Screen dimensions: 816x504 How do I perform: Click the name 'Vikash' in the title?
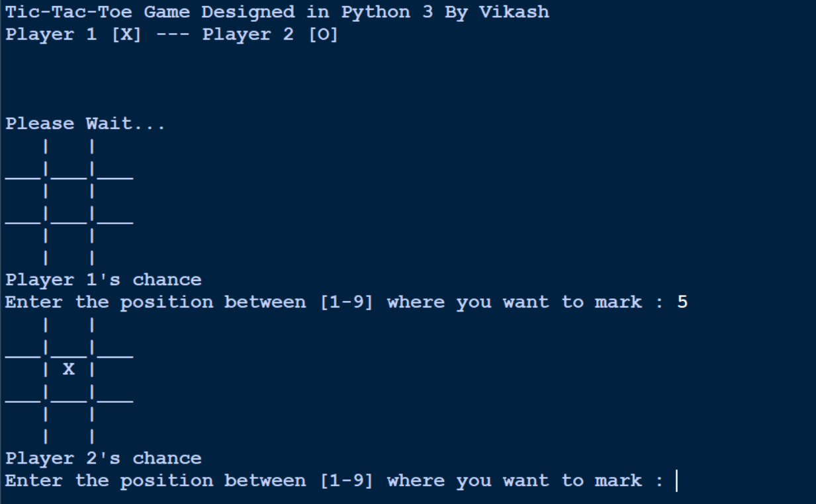click(514, 12)
